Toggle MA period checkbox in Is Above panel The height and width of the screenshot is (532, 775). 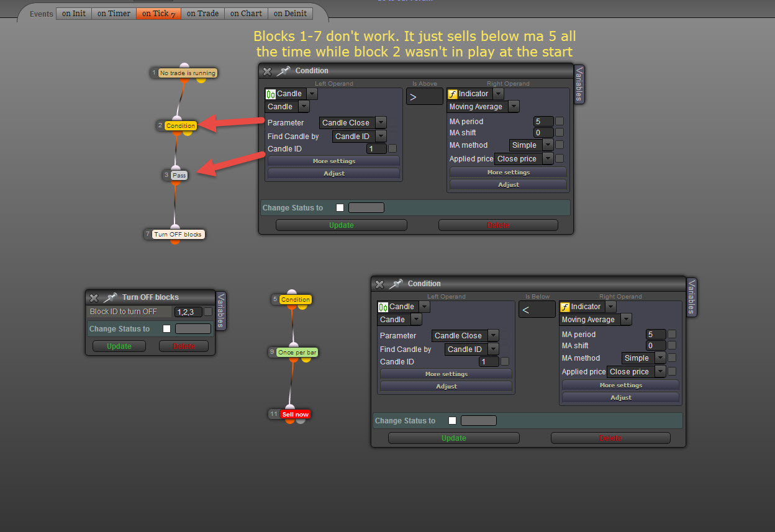(560, 121)
